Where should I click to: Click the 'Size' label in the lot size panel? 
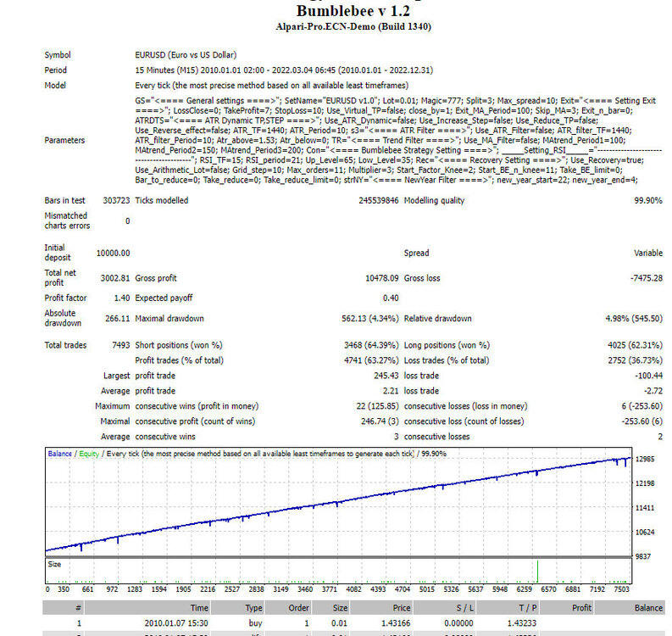coord(54,564)
